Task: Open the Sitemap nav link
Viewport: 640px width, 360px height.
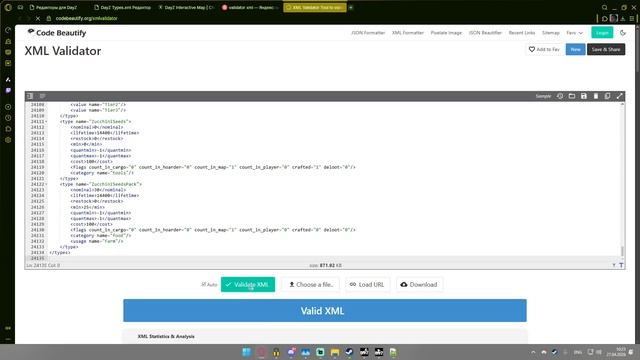Action: (x=551, y=33)
